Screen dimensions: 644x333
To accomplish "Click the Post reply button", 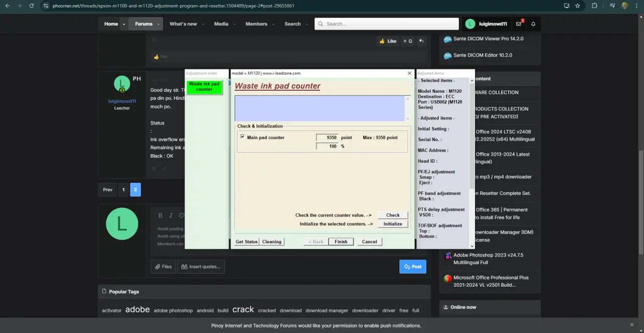I will pos(413,267).
